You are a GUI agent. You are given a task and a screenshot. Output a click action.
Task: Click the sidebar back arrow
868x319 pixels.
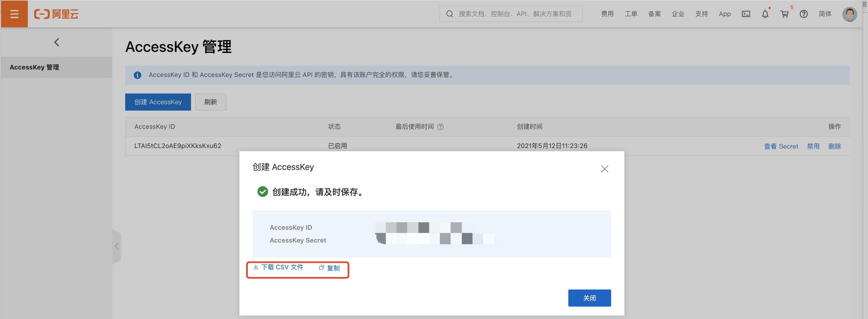pos(57,42)
